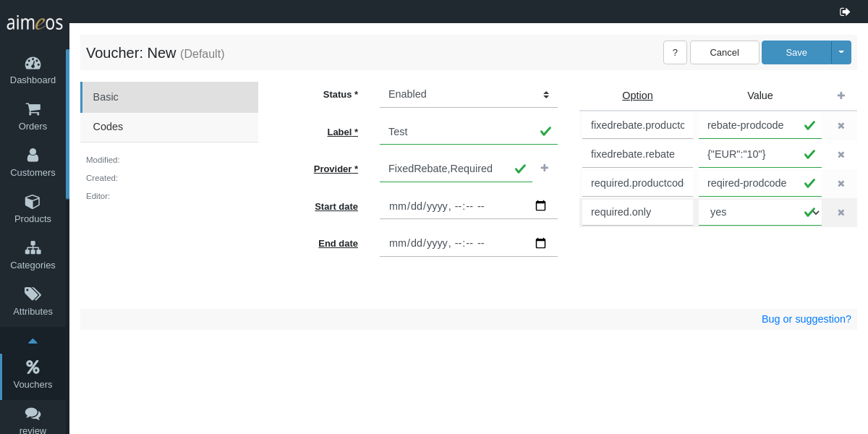Remove the fixedrebate.rebate option row

click(x=841, y=154)
